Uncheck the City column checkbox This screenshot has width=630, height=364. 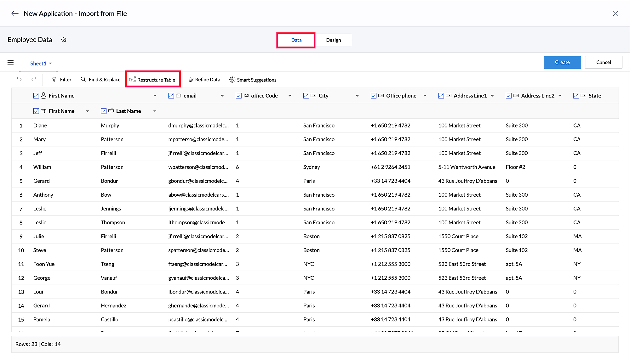coord(306,96)
